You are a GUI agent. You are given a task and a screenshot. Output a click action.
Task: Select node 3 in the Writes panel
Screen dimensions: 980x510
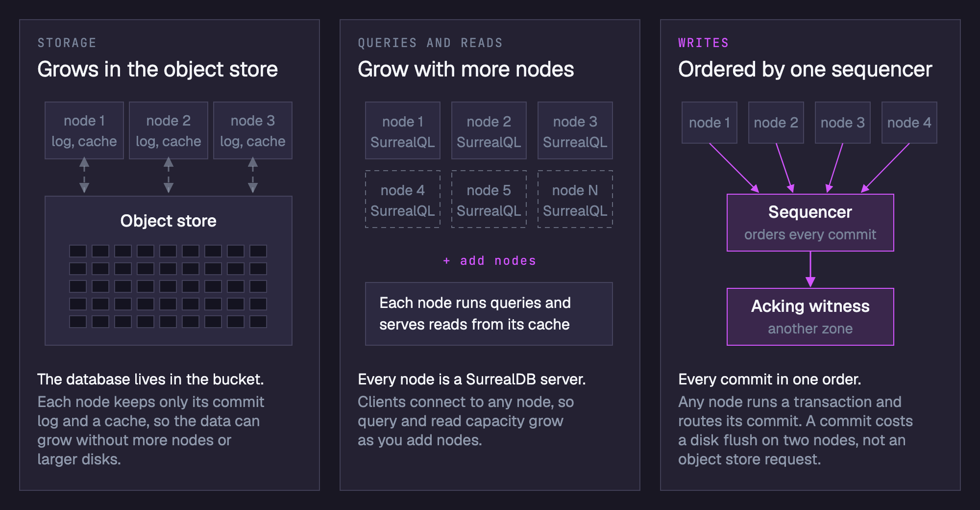843,123
